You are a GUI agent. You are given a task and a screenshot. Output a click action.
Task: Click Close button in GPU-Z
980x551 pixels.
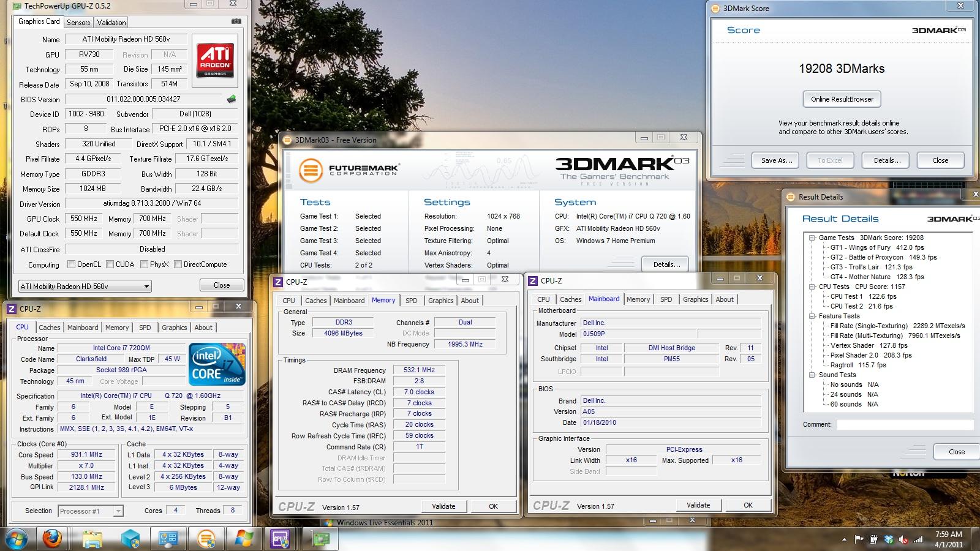pos(222,285)
